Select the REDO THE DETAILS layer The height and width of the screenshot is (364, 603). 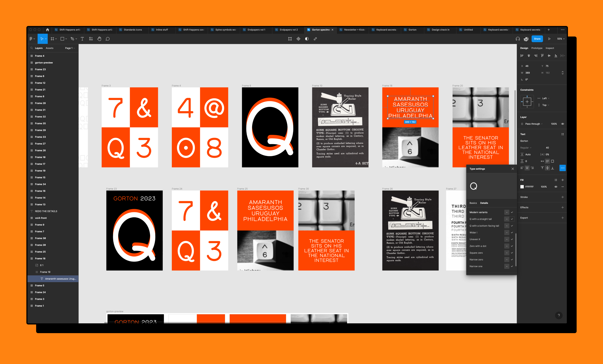click(x=46, y=211)
